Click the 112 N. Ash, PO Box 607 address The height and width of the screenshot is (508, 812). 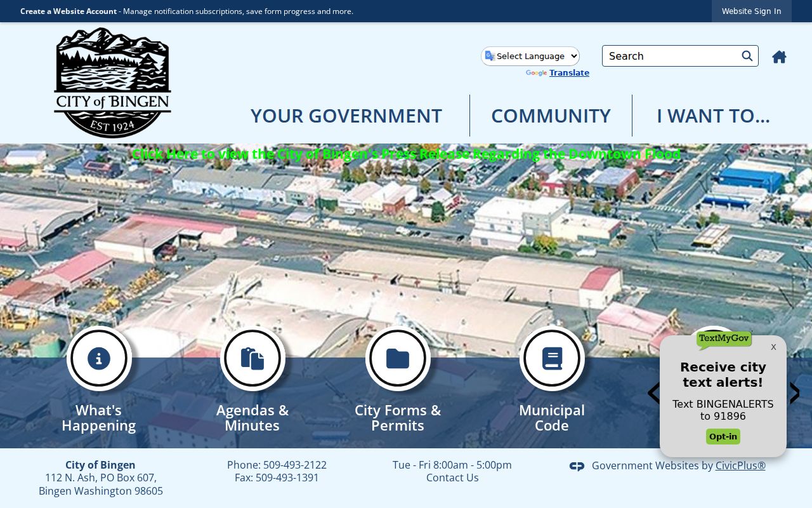[101, 478]
